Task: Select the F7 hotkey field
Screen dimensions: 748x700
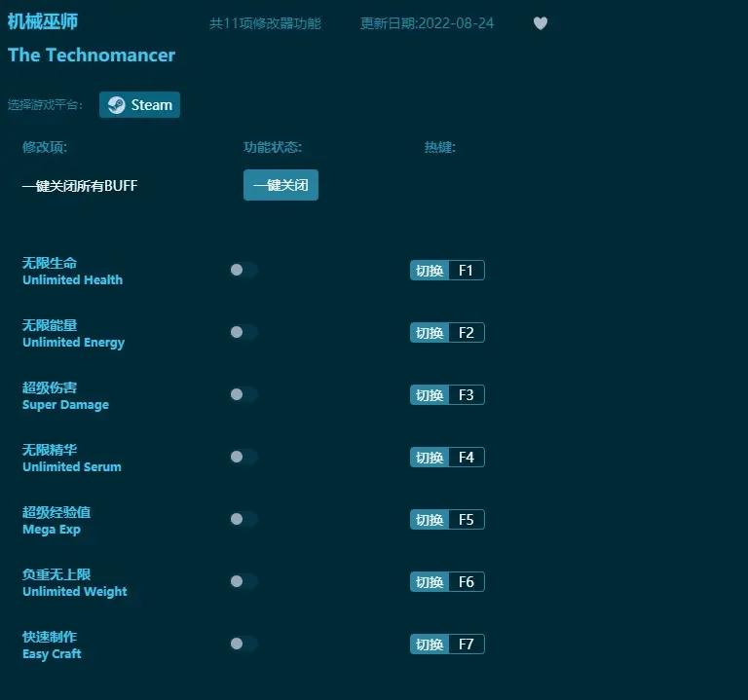Action: 467,645
